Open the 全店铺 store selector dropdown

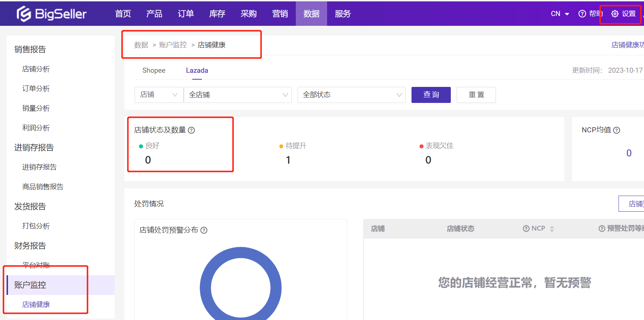(x=238, y=95)
